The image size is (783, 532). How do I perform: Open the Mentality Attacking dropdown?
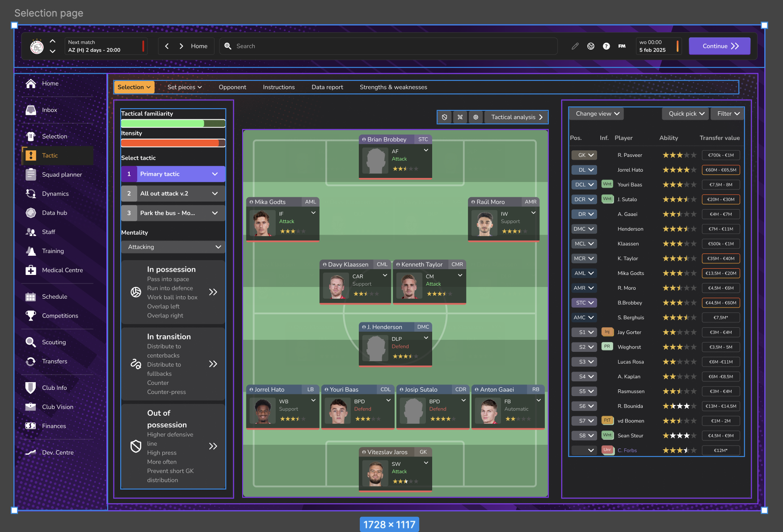point(173,247)
